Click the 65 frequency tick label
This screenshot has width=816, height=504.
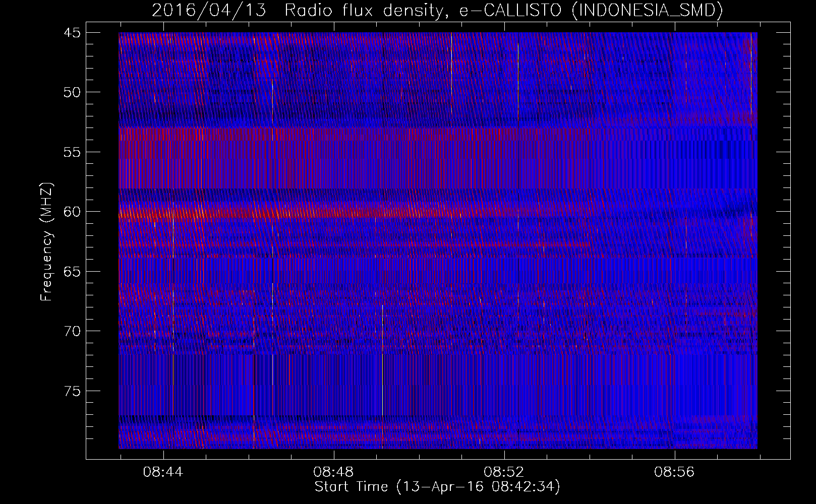coord(72,272)
